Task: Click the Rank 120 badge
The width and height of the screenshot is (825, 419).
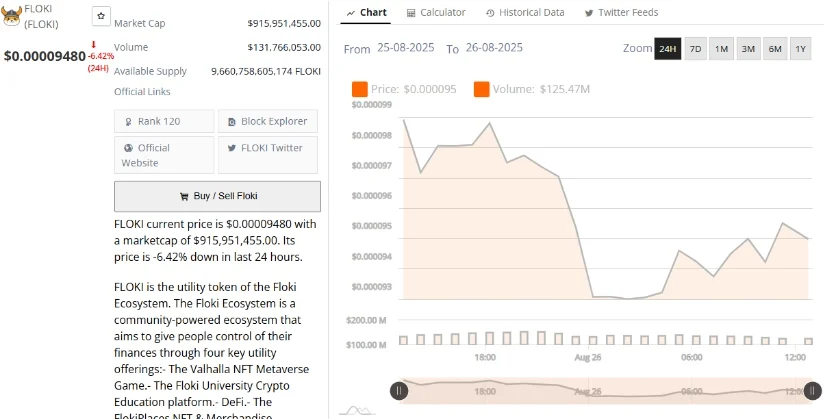Action: tap(163, 121)
